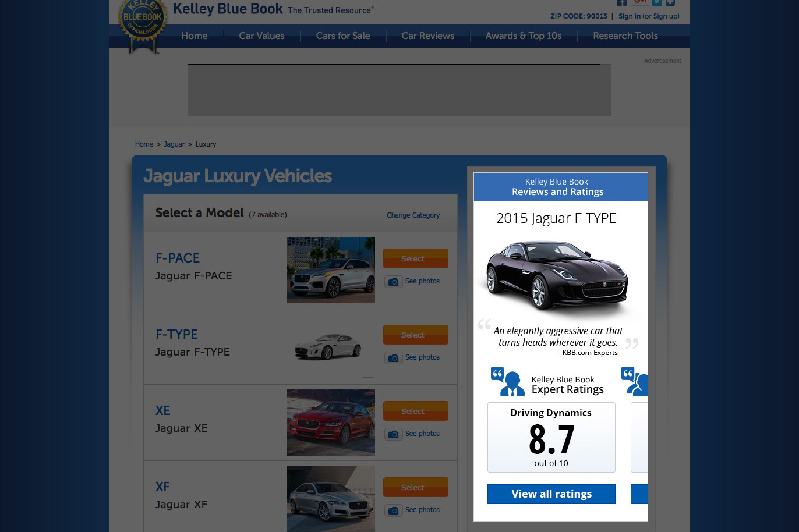Open the Awards & Top 10s menu

524,36
